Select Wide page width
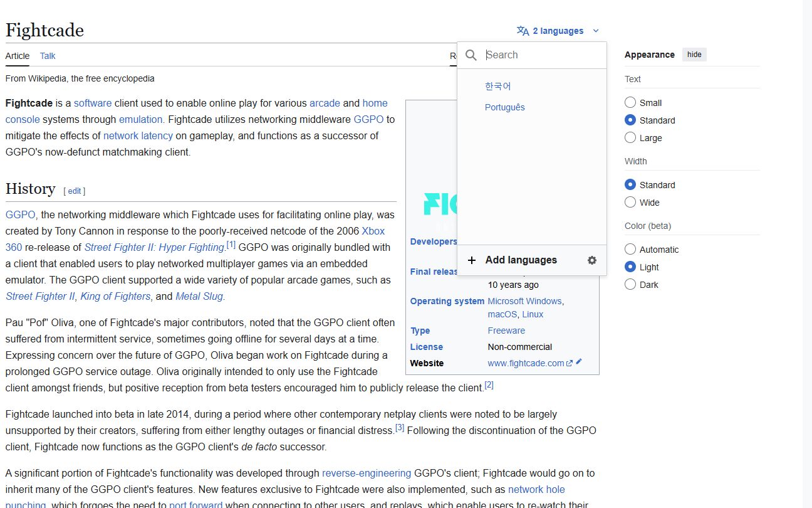 coord(630,202)
